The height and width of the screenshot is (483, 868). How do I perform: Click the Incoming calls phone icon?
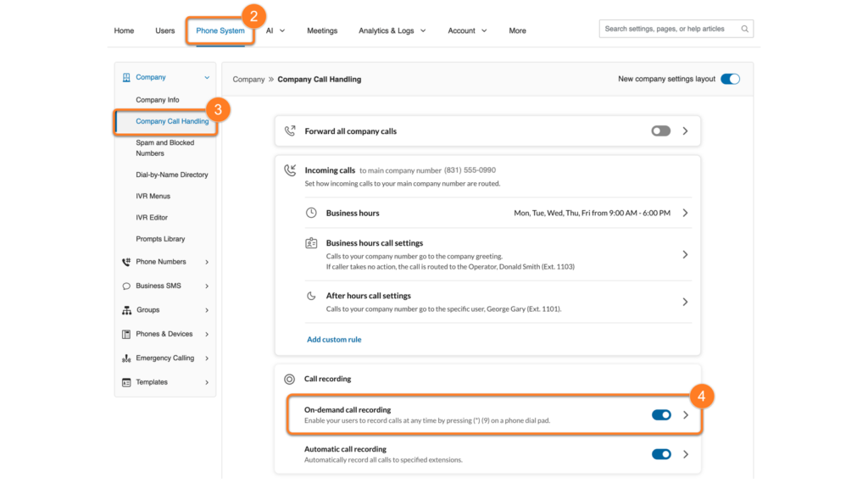(x=290, y=169)
